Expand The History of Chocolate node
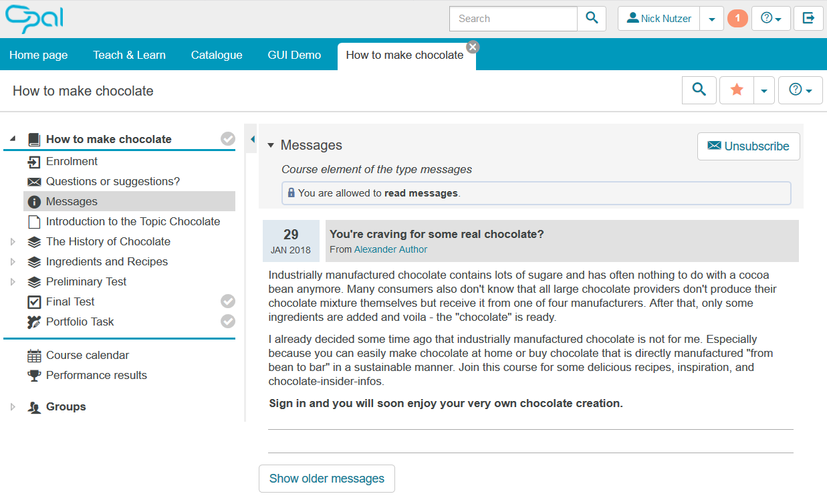 (13, 241)
